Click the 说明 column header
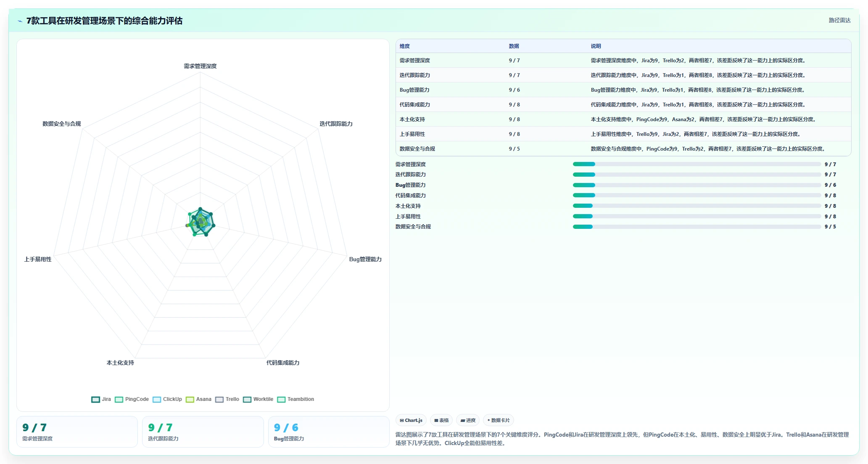Screen dimensions: 868x464 point(596,46)
